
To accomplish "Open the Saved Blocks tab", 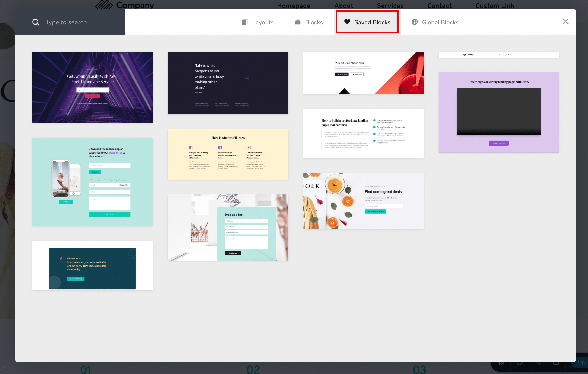I will (x=367, y=22).
